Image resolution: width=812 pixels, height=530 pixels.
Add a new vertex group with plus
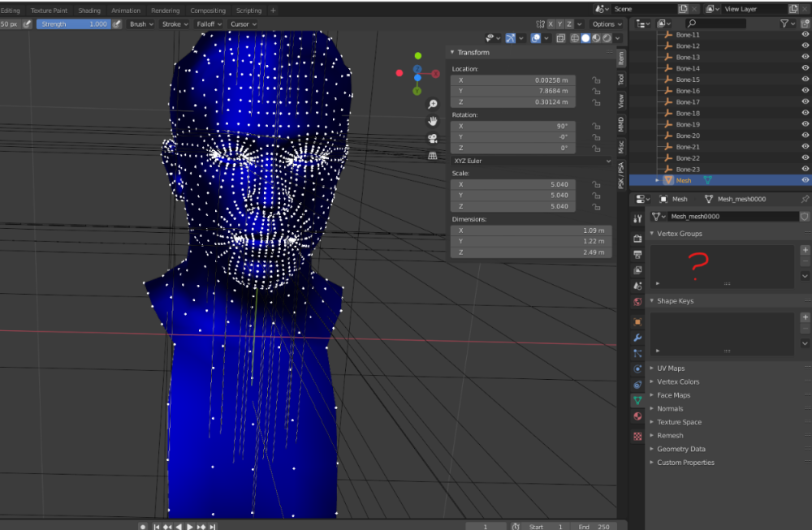[x=805, y=250]
